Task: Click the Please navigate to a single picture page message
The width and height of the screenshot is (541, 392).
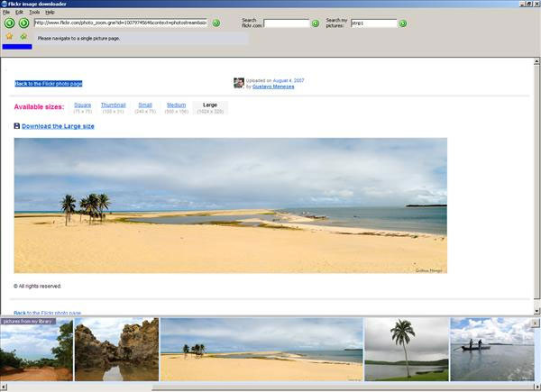Action: 78,38
